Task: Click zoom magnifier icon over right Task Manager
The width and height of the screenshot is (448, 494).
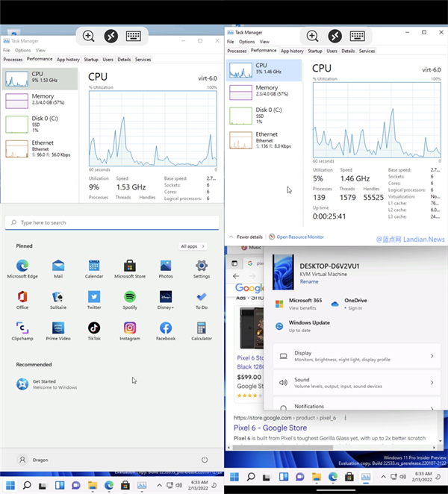Action: point(312,36)
